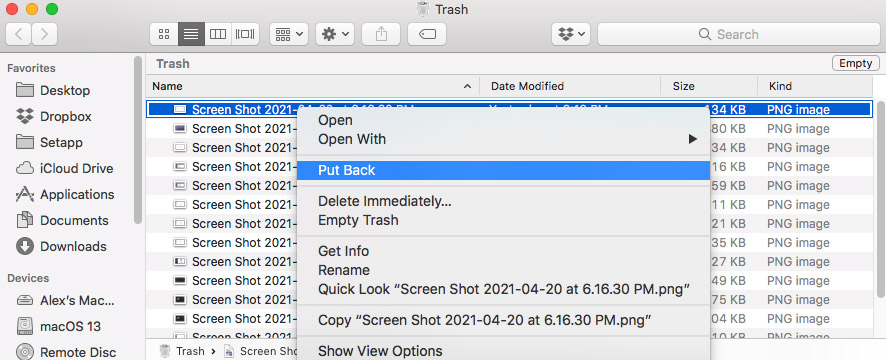This screenshot has width=886, height=360.
Task: Click into the Search field
Action: (x=739, y=34)
